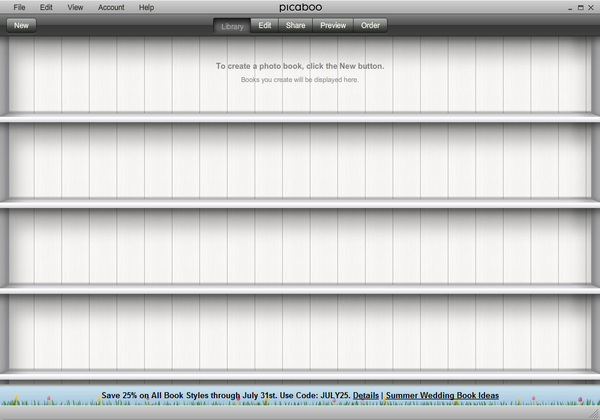Minimize the Picaboo window
600x420 pixels.
570,8
